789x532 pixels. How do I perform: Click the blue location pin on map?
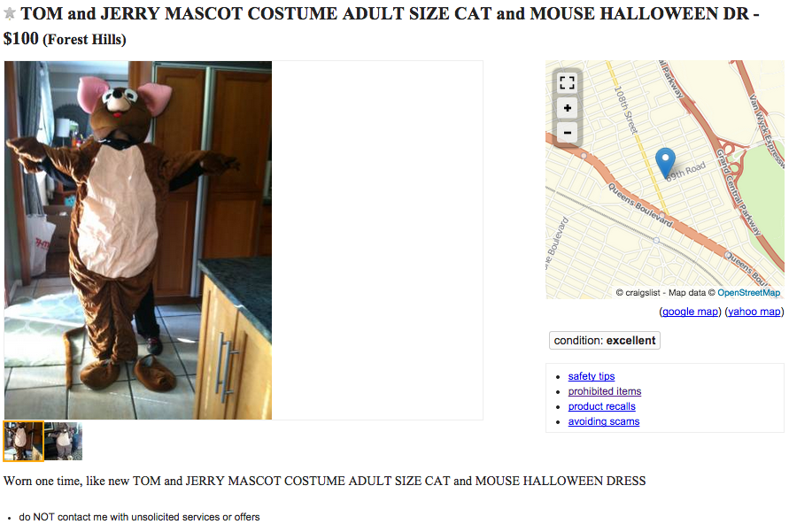[665, 162]
